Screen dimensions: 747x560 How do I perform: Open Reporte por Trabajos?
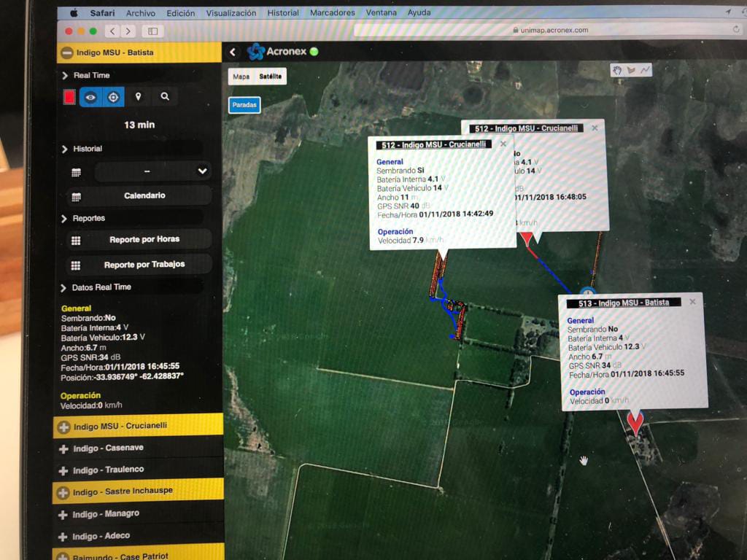[144, 264]
